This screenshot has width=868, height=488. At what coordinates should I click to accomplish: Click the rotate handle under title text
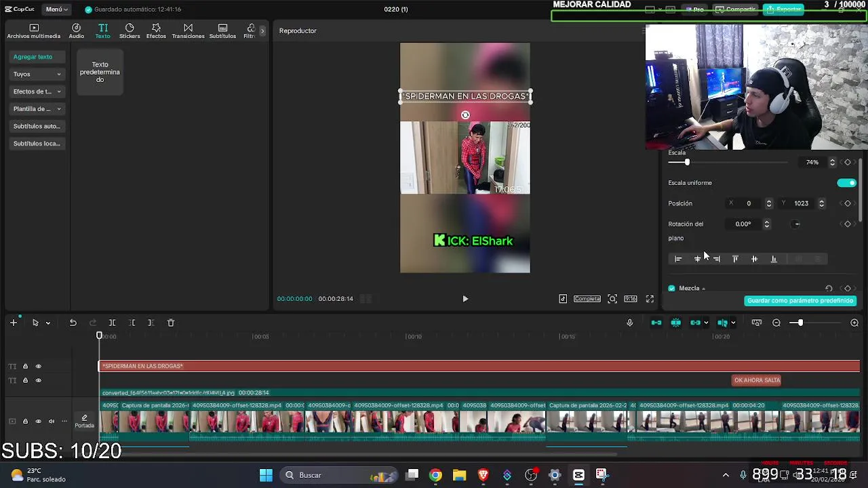(465, 115)
